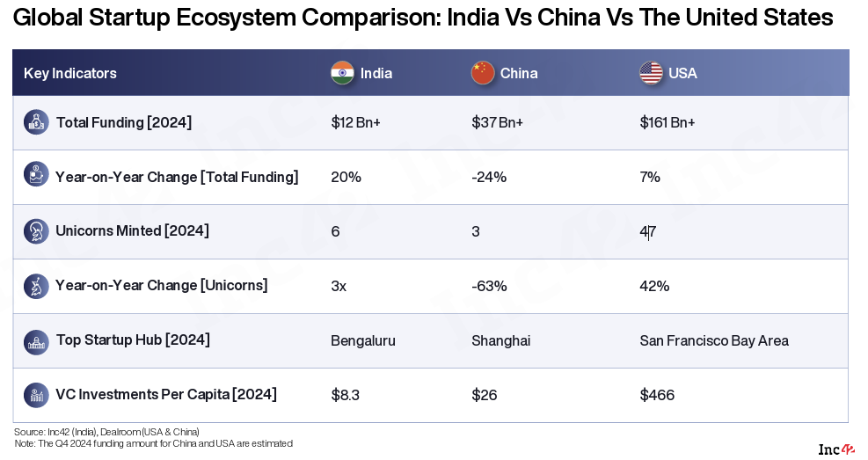Click the chart title heading
The height and width of the screenshot is (460, 868).
[x=423, y=18]
